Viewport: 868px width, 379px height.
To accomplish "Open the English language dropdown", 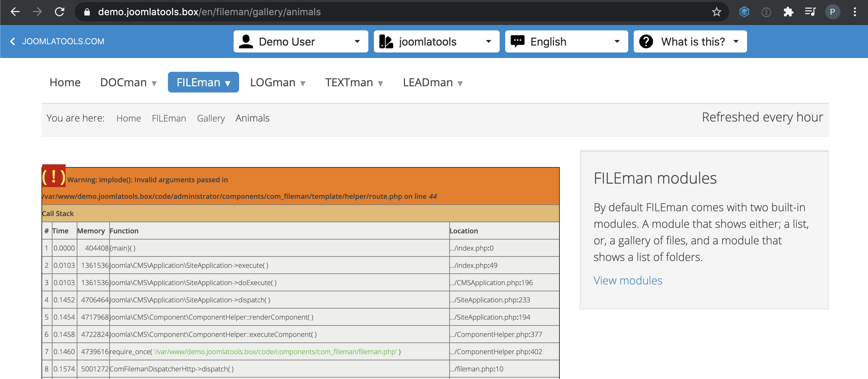I will [617, 41].
